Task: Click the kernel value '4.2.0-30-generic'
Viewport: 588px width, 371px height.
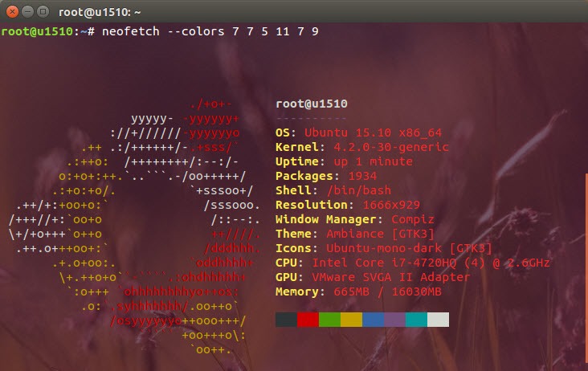Action: point(391,147)
